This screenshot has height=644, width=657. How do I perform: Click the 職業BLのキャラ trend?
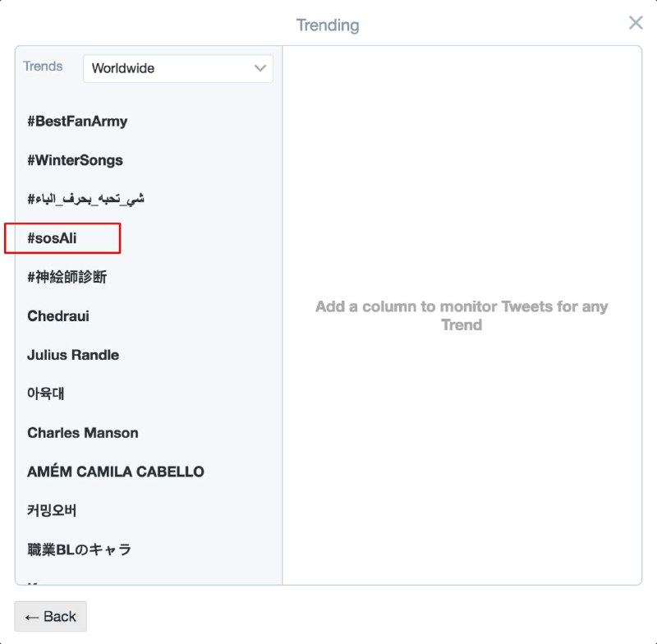[79, 550]
